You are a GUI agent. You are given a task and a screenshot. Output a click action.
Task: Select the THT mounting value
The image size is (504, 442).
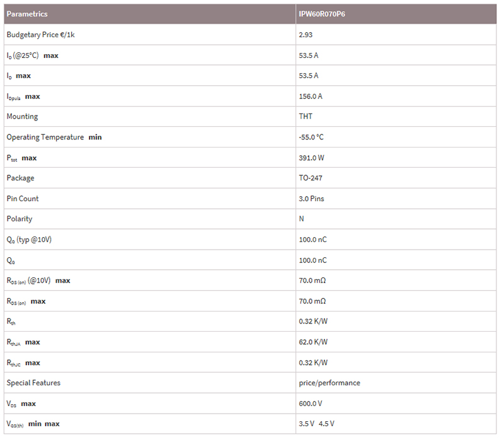pyautogui.click(x=306, y=117)
